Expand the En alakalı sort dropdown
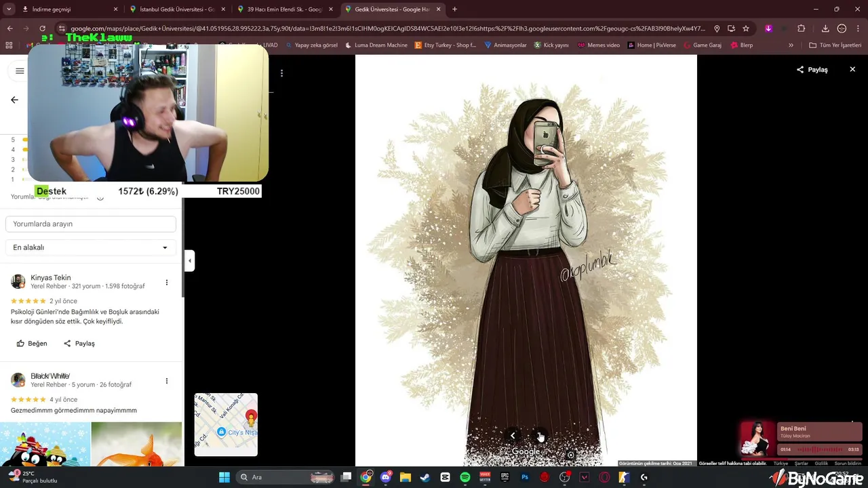The height and width of the screenshot is (488, 868). (x=91, y=247)
